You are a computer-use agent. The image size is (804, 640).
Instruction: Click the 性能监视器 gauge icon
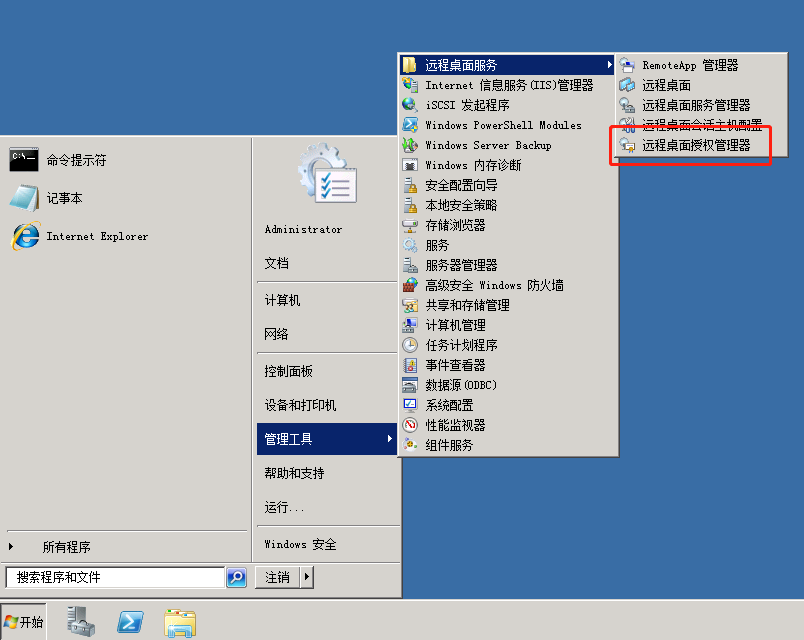click(x=409, y=425)
